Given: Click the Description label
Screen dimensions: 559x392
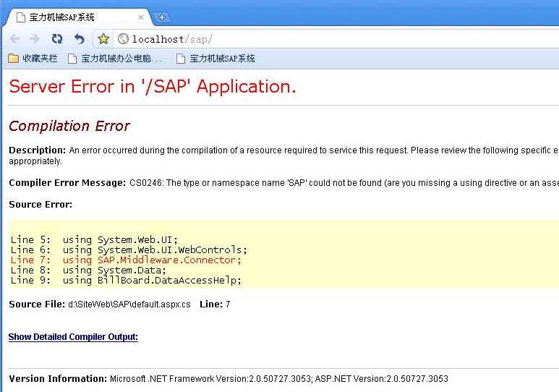Looking at the screenshot, I should click(x=37, y=150).
